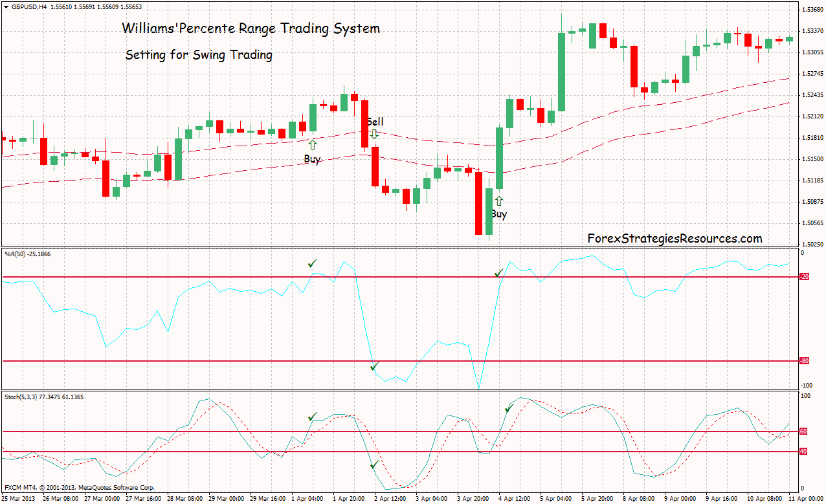
Task: Select the Sell text label on the chart
Action: pos(375,122)
